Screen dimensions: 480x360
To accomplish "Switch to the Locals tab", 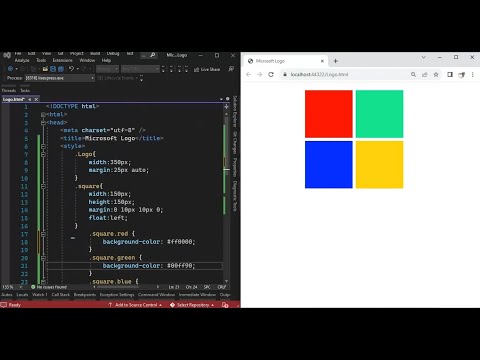I will (22, 295).
